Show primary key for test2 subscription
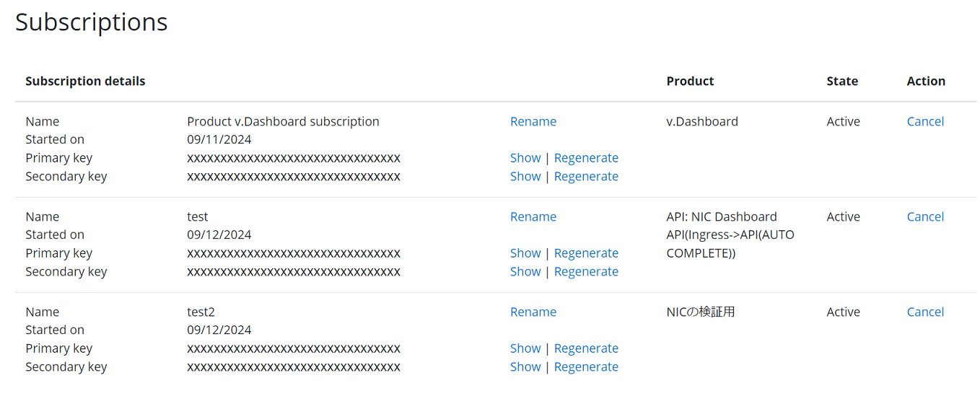Viewport: 980px width, 404px height. [x=525, y=348]
